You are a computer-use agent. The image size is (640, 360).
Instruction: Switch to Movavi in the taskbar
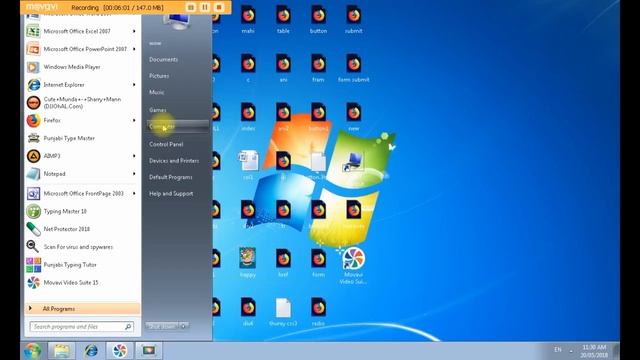[120, 351]
